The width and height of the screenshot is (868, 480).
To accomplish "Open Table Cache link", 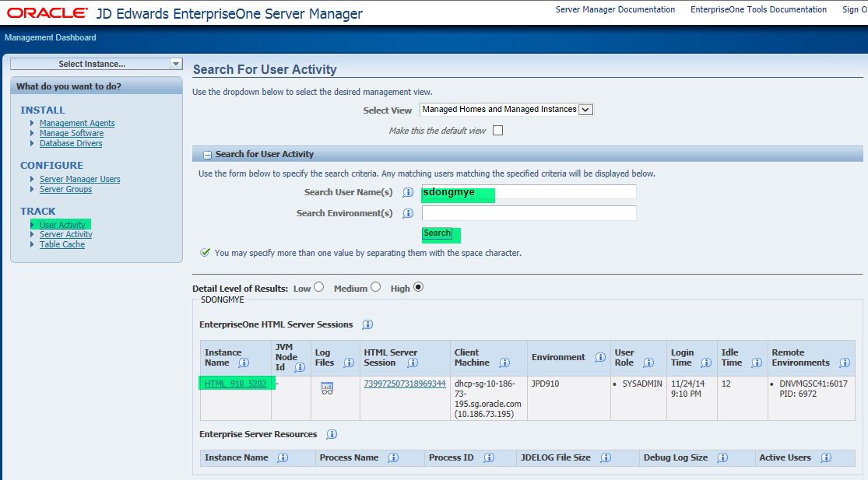I will coord(62,244).
